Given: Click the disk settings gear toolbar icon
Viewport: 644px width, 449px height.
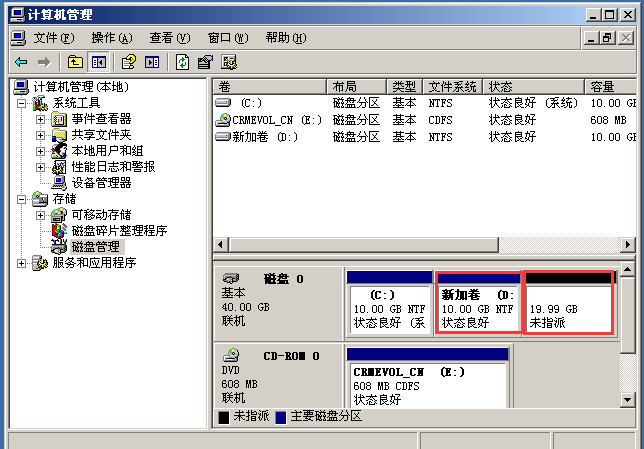Looking at the screenshot, I should 229,62.
